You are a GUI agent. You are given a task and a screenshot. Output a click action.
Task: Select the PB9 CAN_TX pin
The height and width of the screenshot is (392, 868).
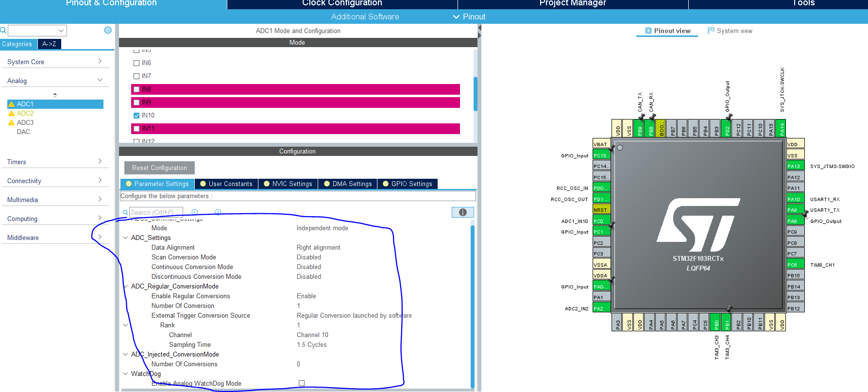pyautogui.click(x=640, y=128)
